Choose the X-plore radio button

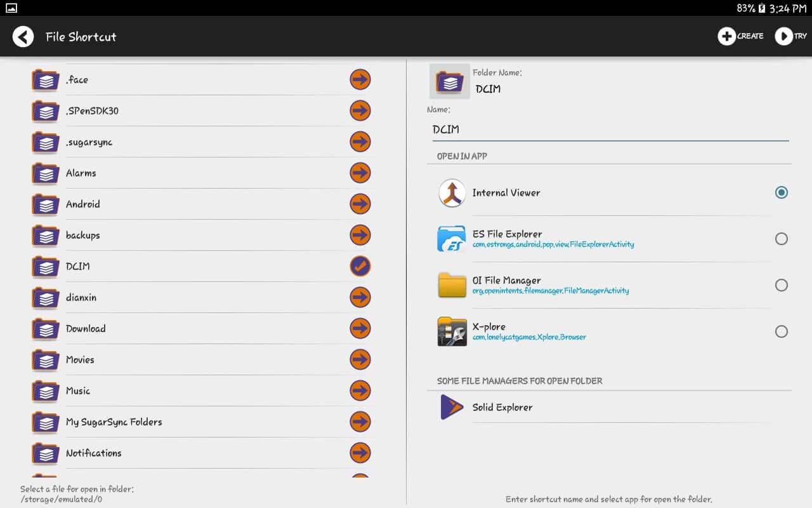coord(782,331)
